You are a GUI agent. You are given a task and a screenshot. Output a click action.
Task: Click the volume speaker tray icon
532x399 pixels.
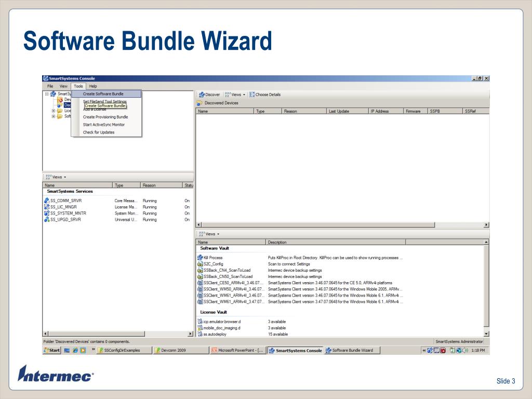[465, 350]
